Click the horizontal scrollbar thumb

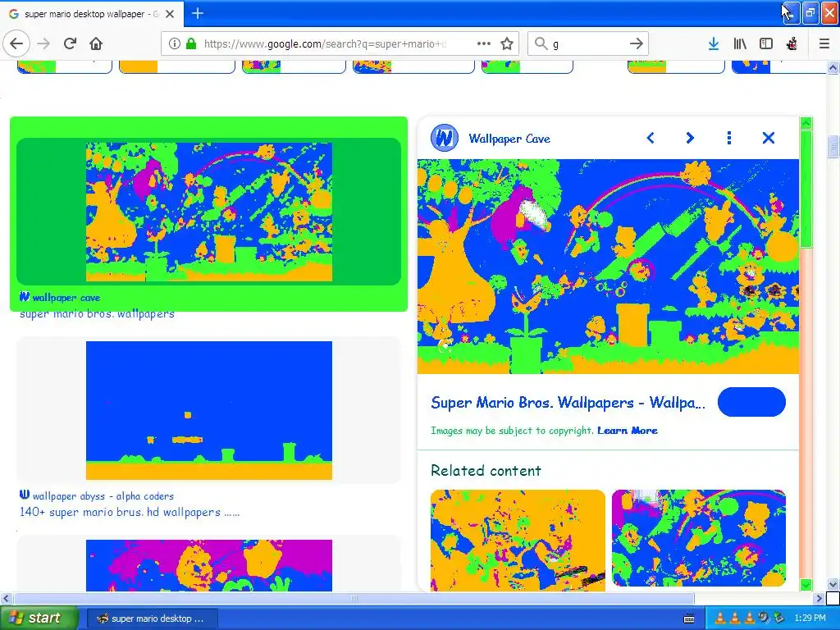pos(354,598)
